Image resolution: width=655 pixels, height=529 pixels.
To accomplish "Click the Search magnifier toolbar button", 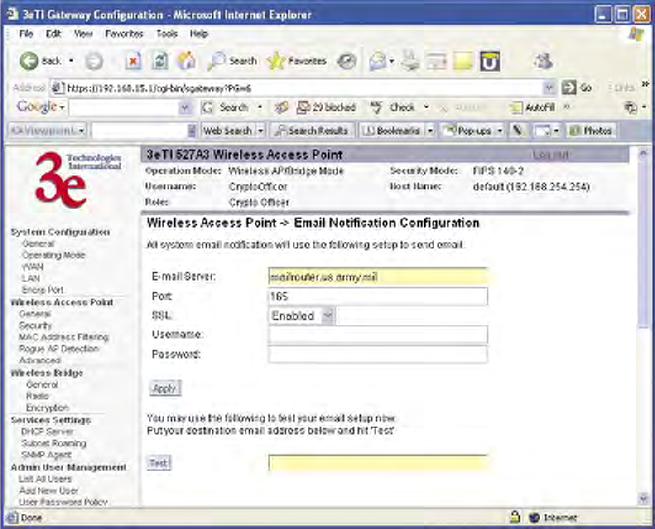I will click(233, 61).
